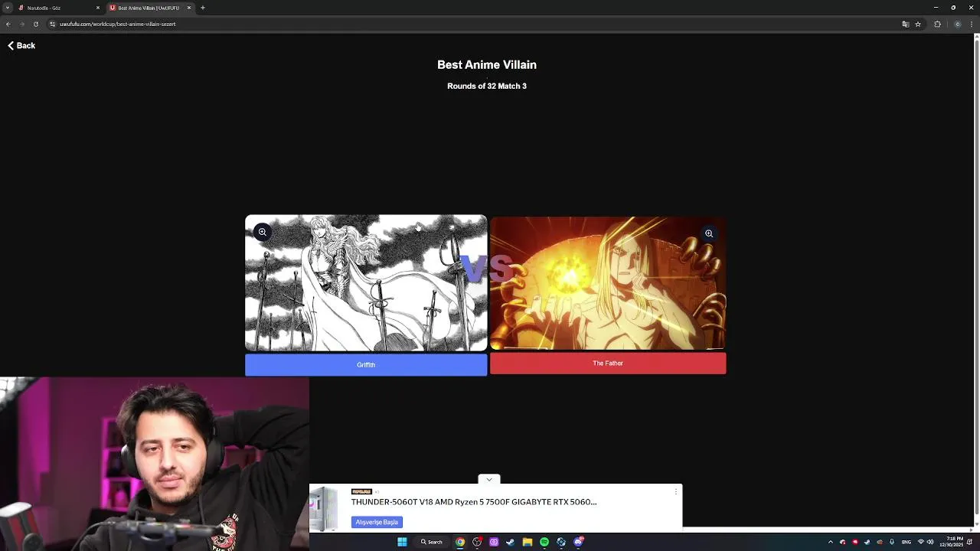Click the taskbar Search box
This screenshot has width=980, height=551.
(431, 542)
